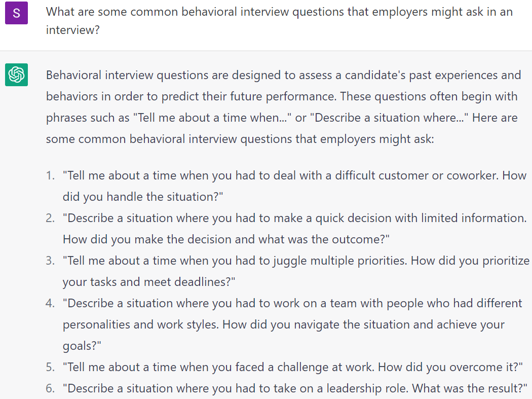The height and width of the screenshot is (399, 532).
Task: Select list item 3 about juggling priorities
Action: 296,271
